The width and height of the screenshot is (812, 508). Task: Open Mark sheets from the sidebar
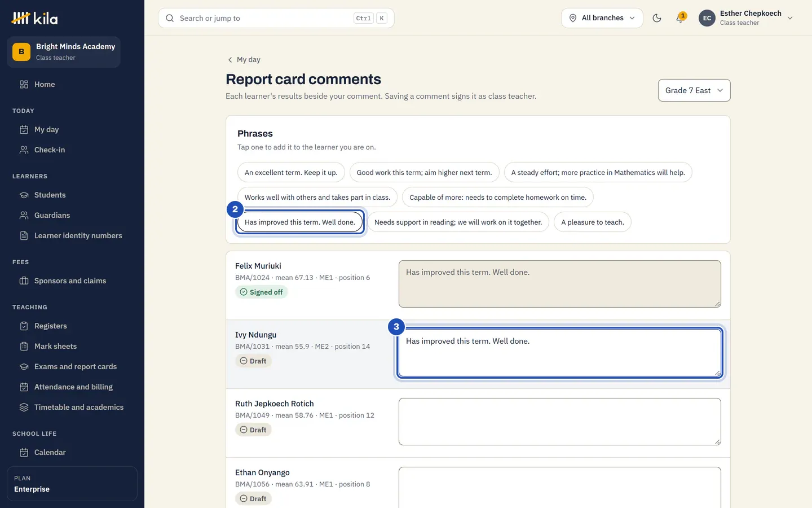point(72,346)
